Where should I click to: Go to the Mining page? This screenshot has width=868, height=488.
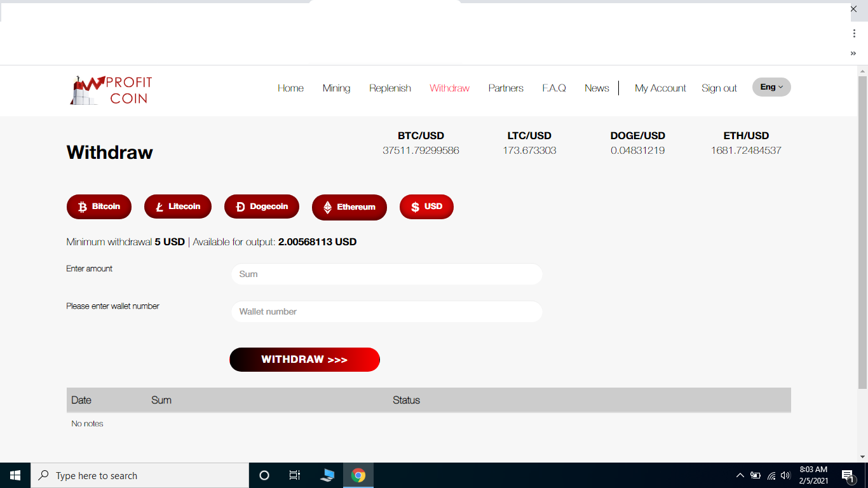click(x=336, y=88)
